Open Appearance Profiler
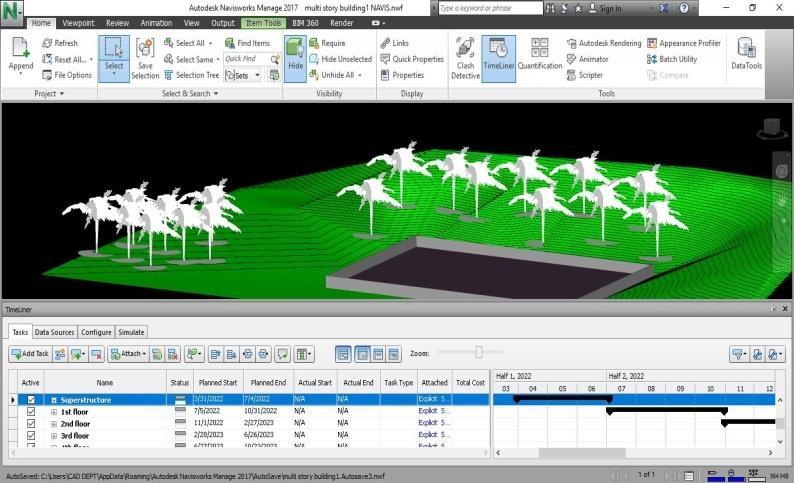794x483 pixels. (684, 43)
